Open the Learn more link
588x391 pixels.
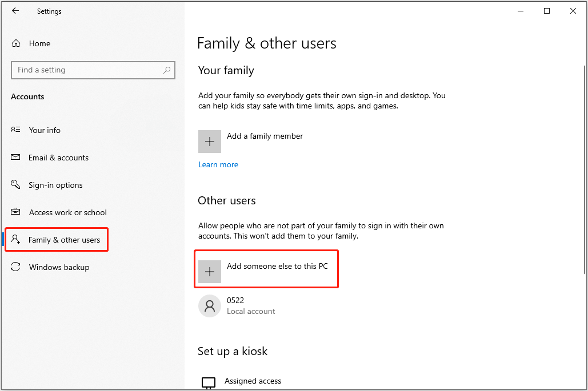[x=218, y=164]
